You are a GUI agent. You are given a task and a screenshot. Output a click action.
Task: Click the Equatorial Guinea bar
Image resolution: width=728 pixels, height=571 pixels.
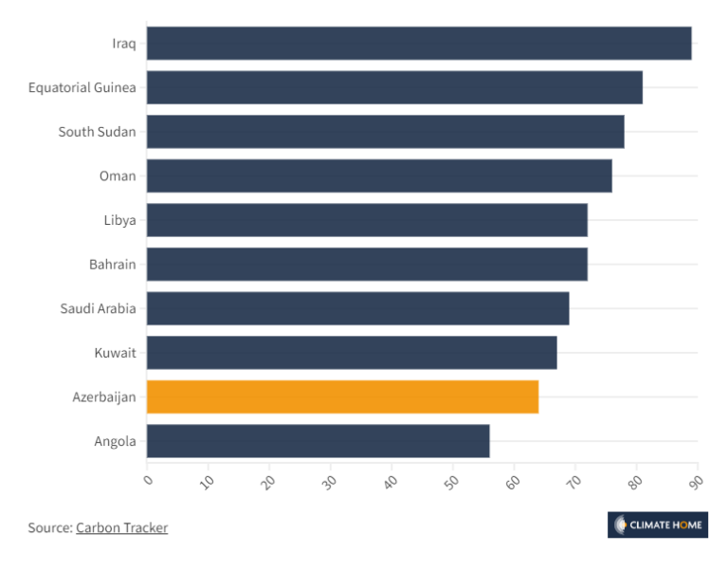coord(394,87)
